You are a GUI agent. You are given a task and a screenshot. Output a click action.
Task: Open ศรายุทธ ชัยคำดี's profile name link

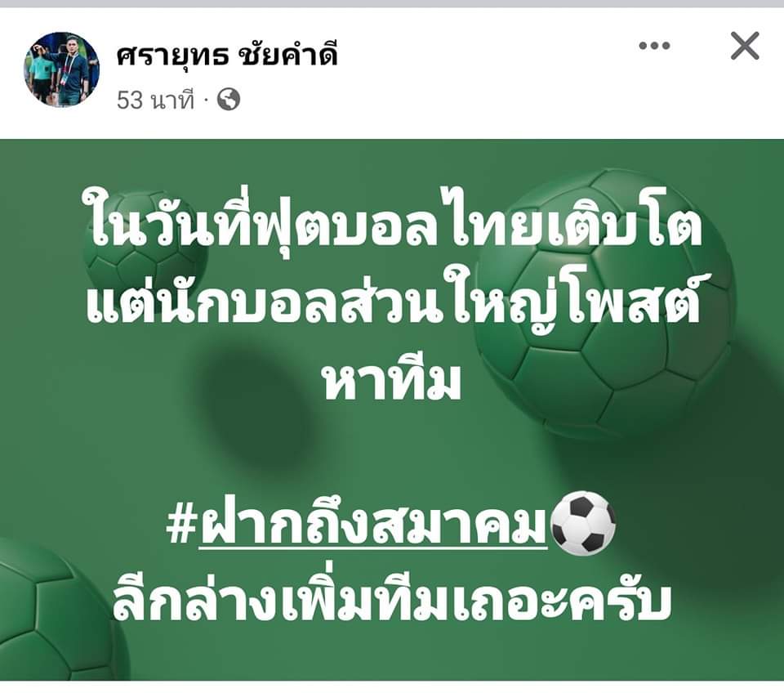click(x=227, y=53)
